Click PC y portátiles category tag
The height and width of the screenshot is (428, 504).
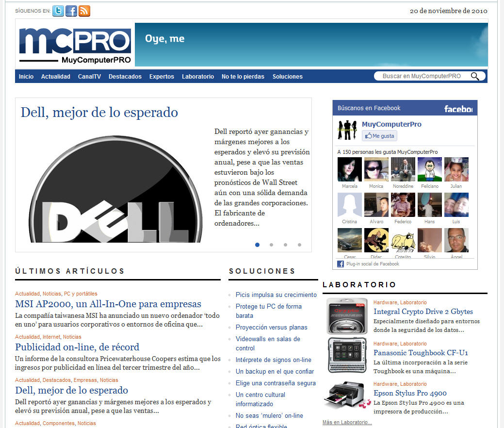click(81, 294)
